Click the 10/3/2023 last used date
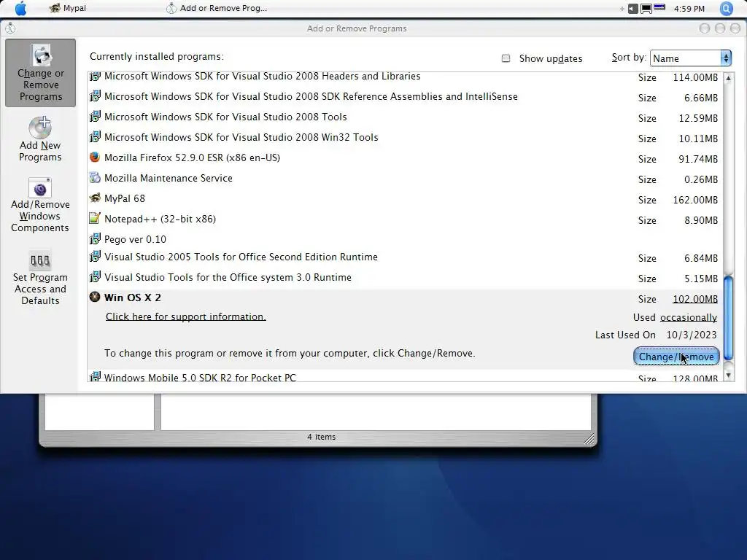The image size is (747, 560). [x=692, y=335]
